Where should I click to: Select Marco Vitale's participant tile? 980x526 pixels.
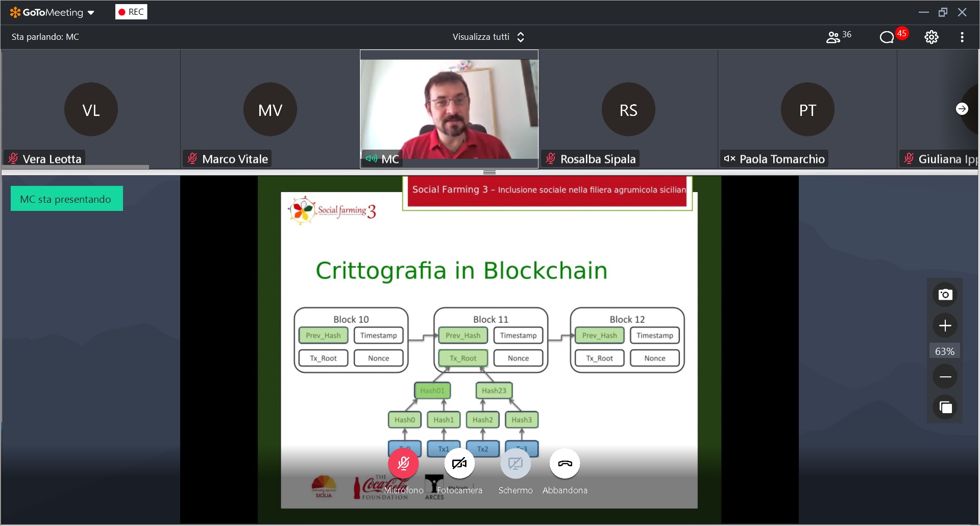coord(270,109)
